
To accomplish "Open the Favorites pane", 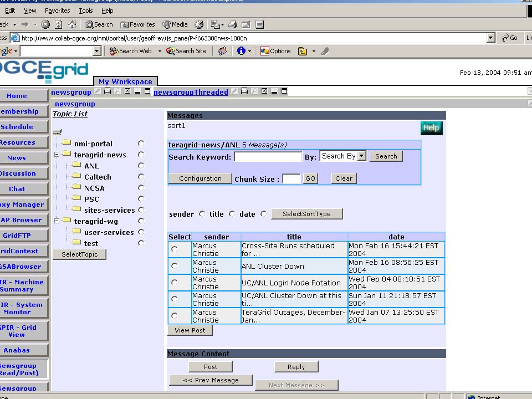I will (x=138, y=24).
